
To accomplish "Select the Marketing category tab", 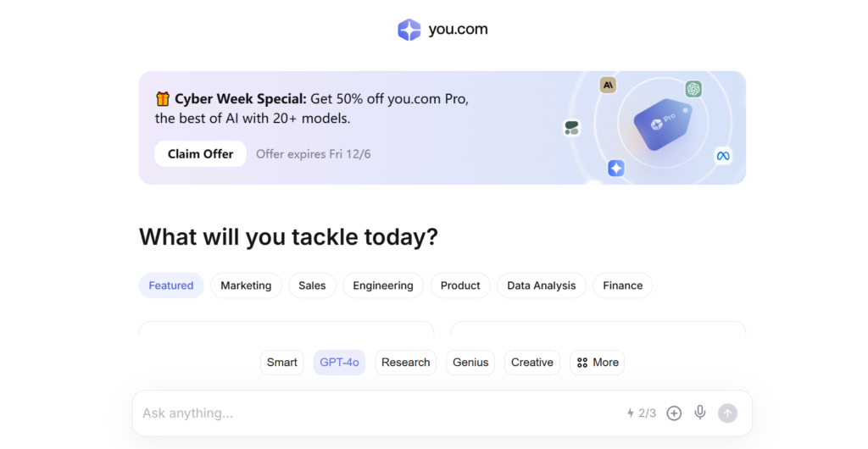I will [246, 285].
